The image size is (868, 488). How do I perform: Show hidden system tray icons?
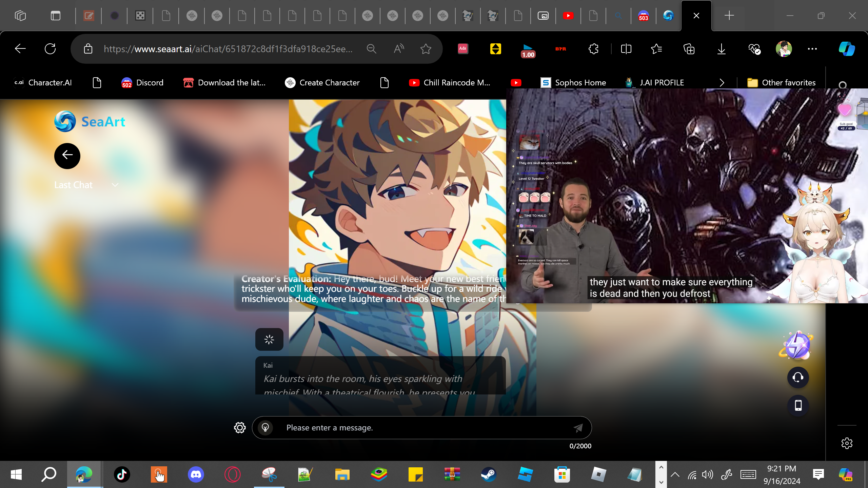pyautogui.click(x=675, y=474)
